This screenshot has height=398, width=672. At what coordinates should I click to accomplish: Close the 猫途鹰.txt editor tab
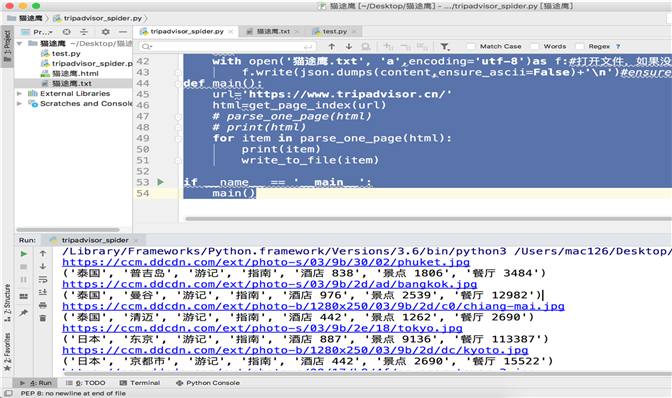[x=297, y=31]
